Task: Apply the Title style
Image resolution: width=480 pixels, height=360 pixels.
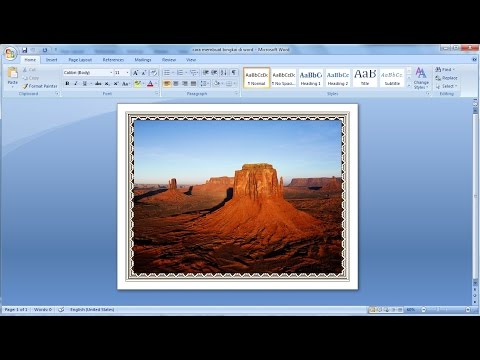Action: 365,78
